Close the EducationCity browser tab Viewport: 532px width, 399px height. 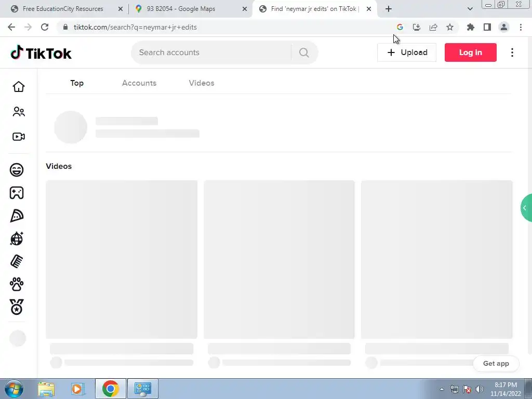pos(121,9)
